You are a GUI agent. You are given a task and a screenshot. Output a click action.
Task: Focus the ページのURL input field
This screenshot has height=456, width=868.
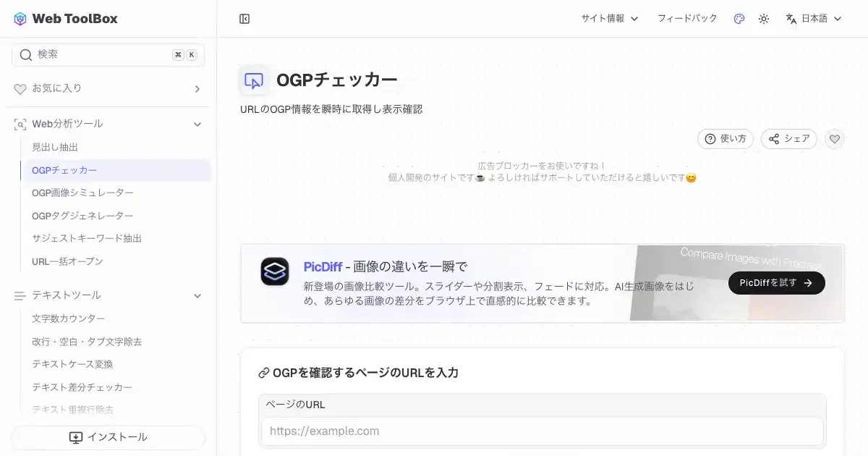(x=542, y=431)
